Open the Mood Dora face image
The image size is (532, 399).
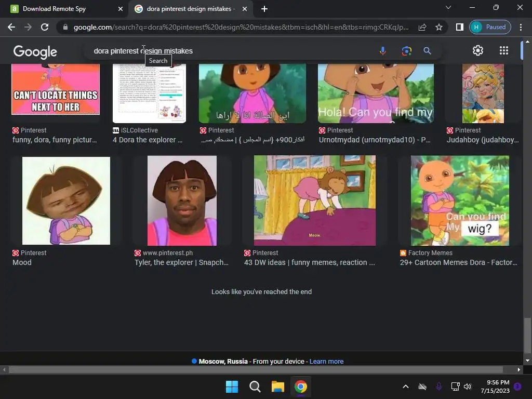66,201
